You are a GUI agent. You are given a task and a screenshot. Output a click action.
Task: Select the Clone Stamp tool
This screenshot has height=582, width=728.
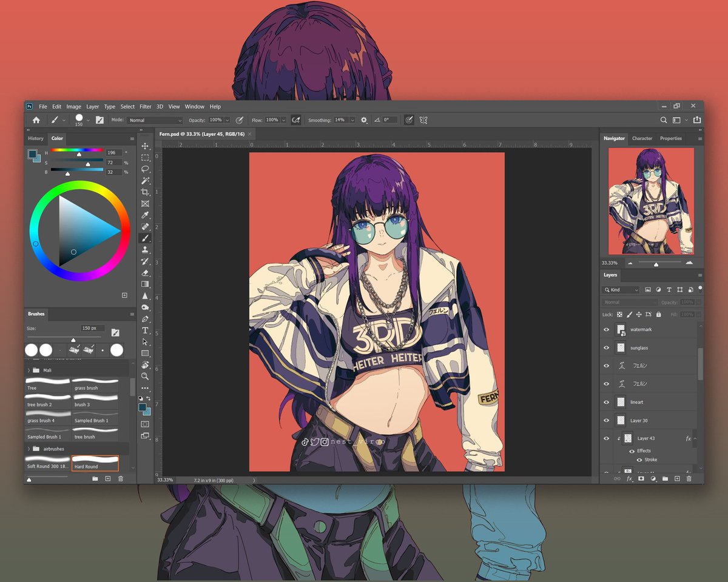[x=145, y=250]
